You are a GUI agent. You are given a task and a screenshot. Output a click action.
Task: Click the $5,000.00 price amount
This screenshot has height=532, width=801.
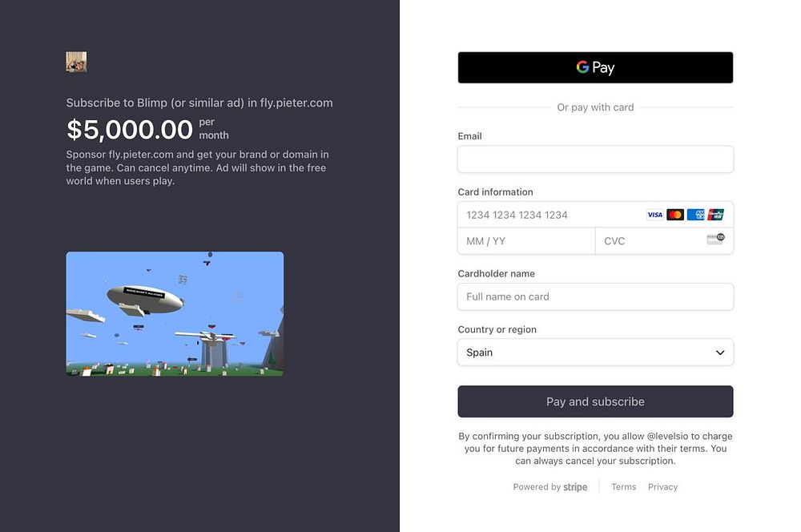point(130,129)
